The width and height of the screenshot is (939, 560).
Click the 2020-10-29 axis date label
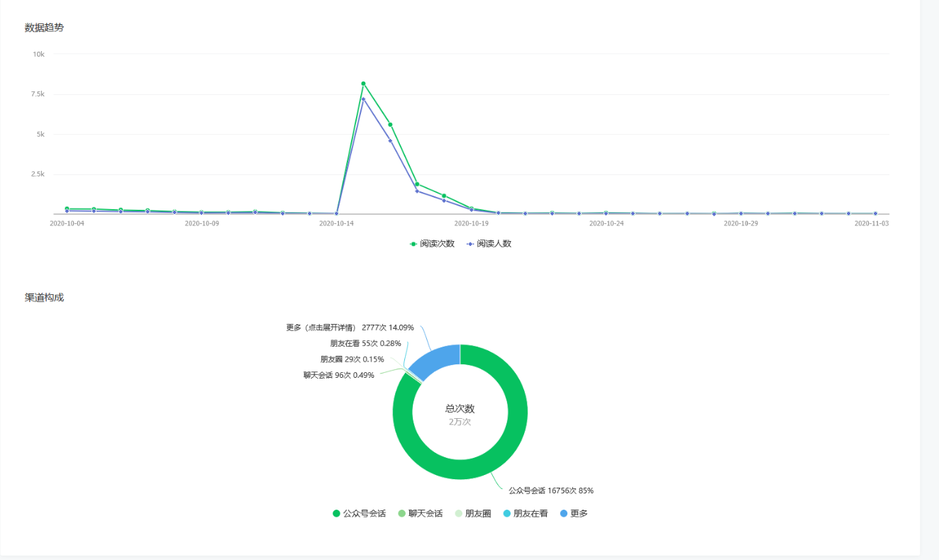[740, 223]
